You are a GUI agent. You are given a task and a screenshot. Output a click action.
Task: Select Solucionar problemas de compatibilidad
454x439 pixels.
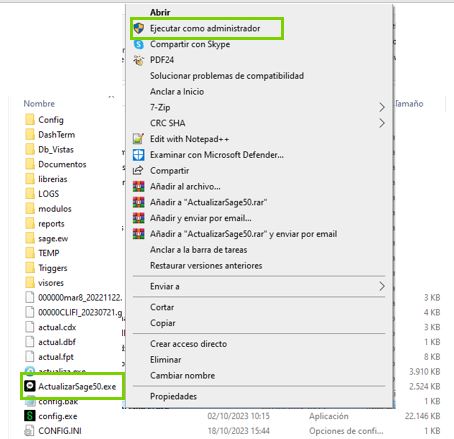click(x=227, y=76)
